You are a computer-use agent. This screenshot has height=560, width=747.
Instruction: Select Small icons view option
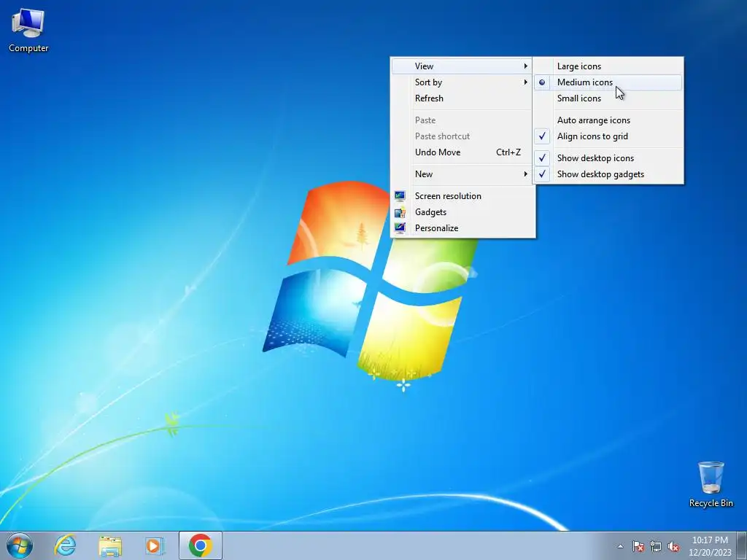pos(608,98)
